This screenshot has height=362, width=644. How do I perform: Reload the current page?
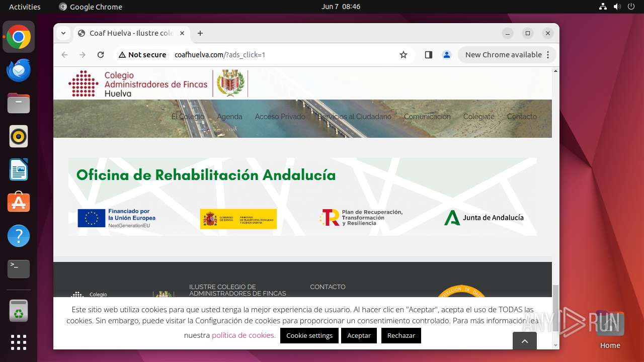(x=101, y=55)
